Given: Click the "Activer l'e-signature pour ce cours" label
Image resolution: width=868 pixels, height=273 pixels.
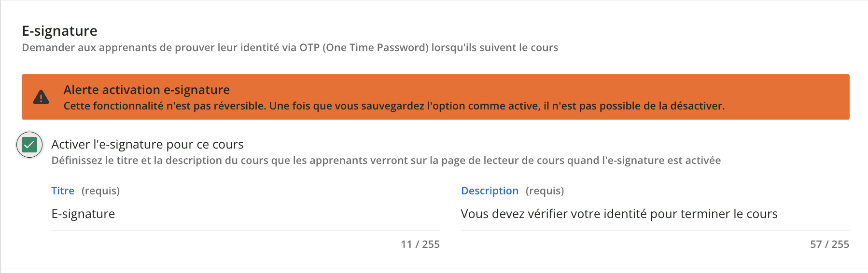Looking at the screenshot, I should [147, 145].
